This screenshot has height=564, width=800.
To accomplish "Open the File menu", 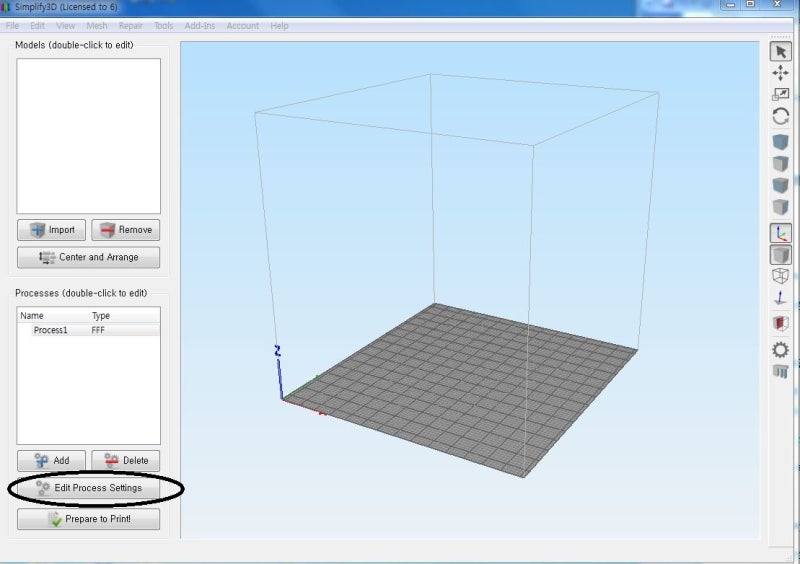I will [12, 26].
